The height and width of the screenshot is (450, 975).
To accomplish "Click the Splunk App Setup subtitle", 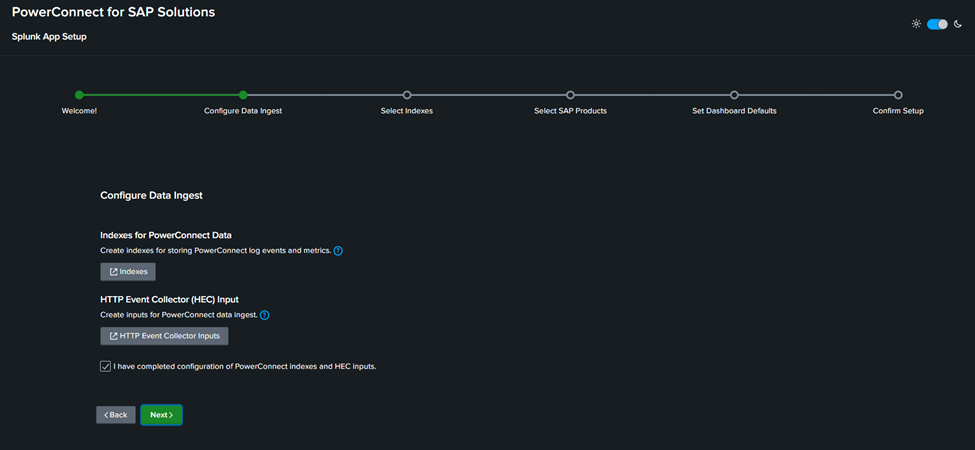I will [x=49, y=37].
